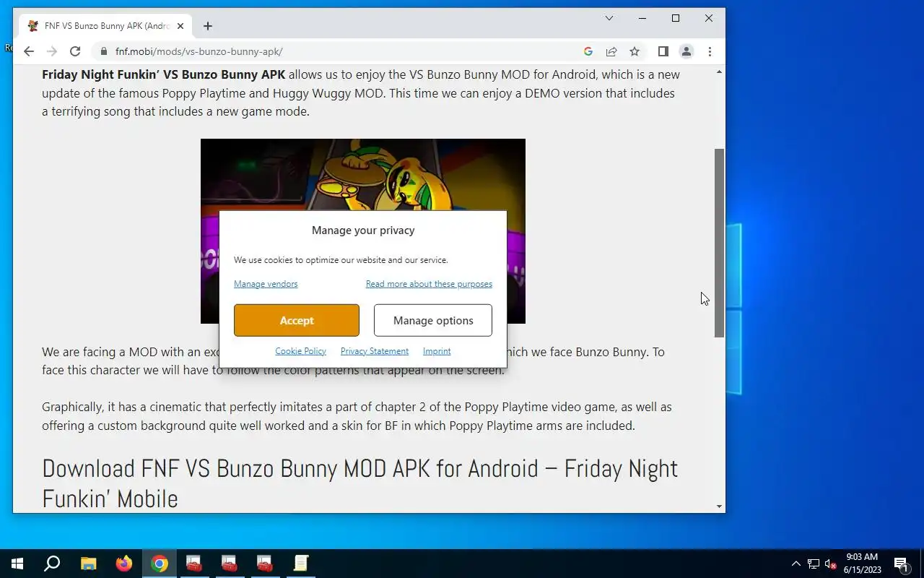This screenshot has height=578, width=924.
Task: Open the first red toolbox taskbar app
Action: 194,564
